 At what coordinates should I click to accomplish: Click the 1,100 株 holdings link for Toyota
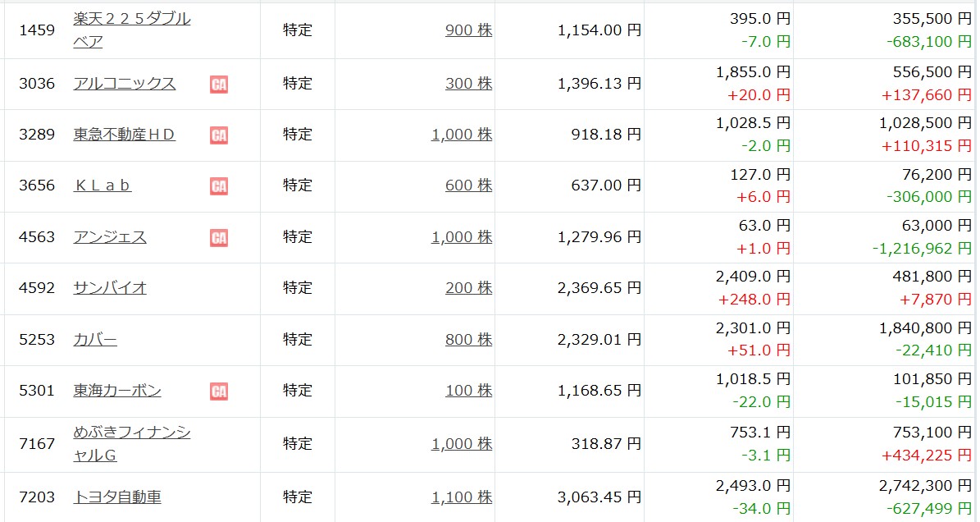click(x=462, y=497)
